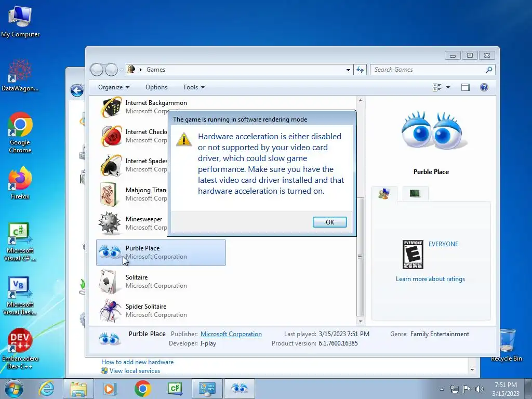This screenshot has width=532, height=399.
Task: Open Microsoft Visual C# desktop shortcut
Action: pyautogui.click(x=20, y=242)
